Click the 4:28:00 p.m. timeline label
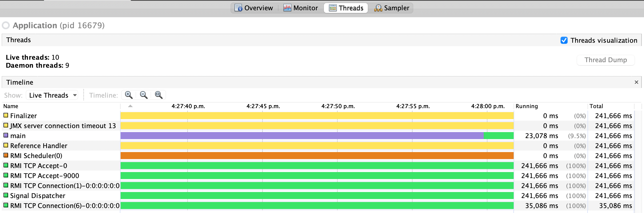 (488, 106)
